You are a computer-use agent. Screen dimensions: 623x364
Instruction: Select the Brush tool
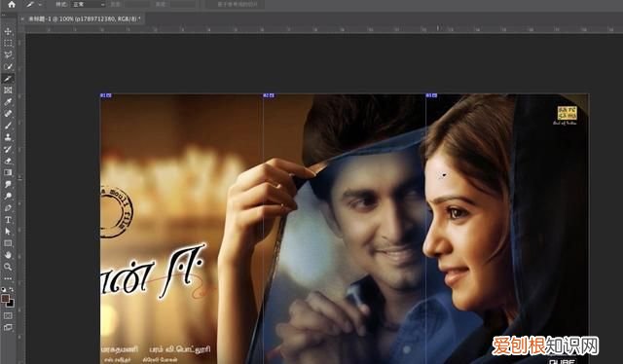point(8,126)
